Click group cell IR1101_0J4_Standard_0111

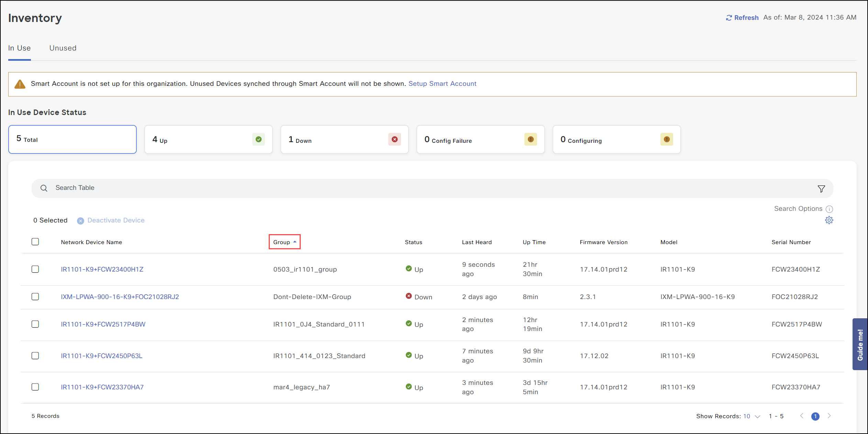click(x=319, y=324)
